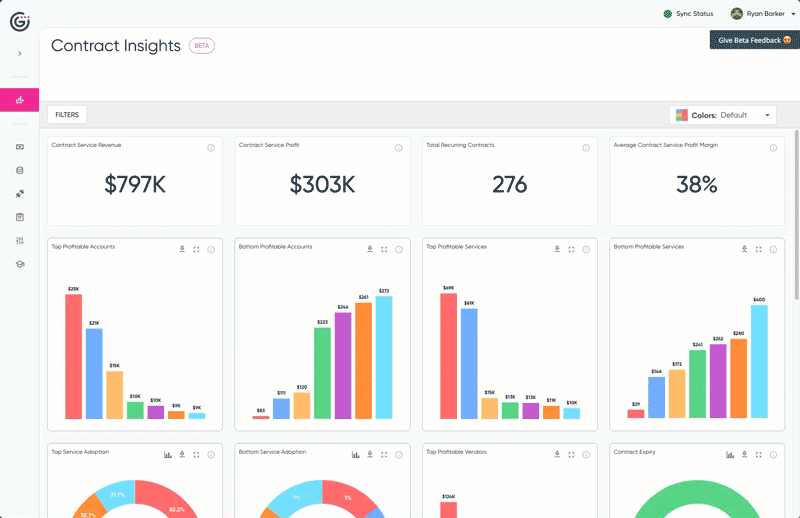Download the Bottom Profitable Accounts chart
This screenshot has height=518, width=800.
coord(370,249)
